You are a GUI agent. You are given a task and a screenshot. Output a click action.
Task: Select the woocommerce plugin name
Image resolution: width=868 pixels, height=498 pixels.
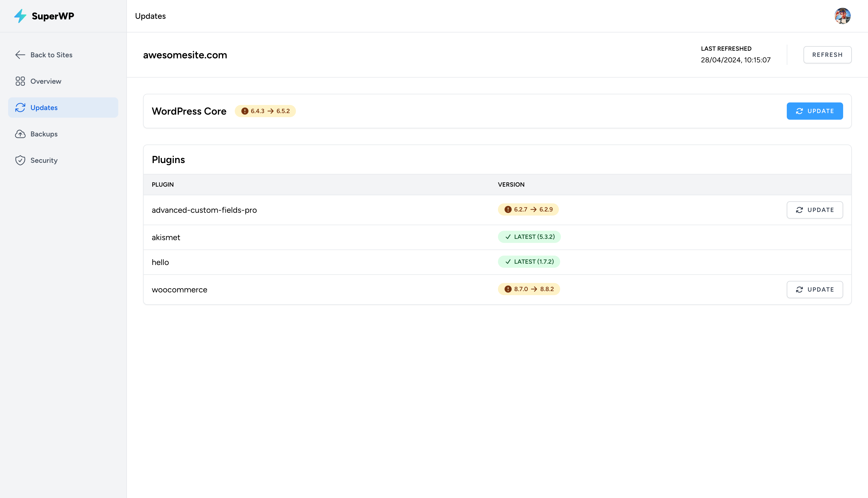tap(179, 290)
